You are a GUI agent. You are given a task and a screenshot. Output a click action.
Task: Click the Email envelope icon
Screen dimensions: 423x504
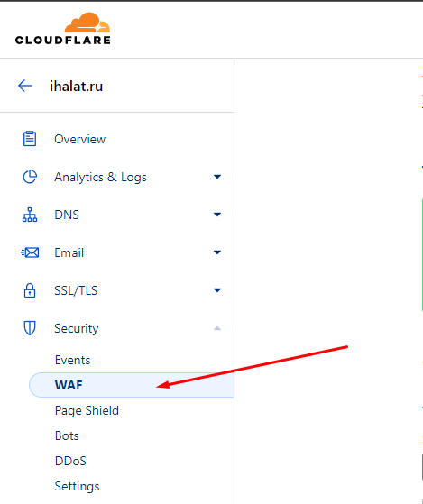point(30,252)
